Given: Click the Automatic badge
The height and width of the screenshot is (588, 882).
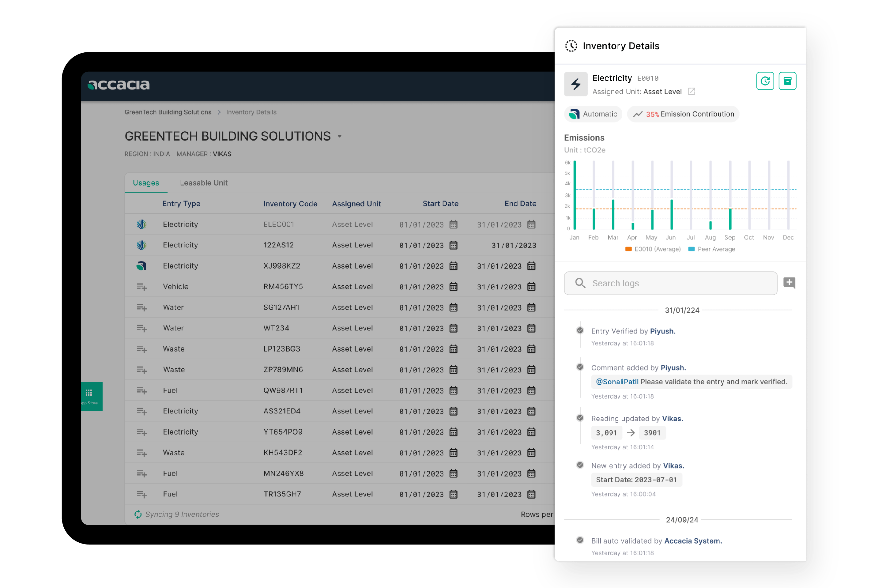Looking at the screenshot, I should click(x=593, y=114).
